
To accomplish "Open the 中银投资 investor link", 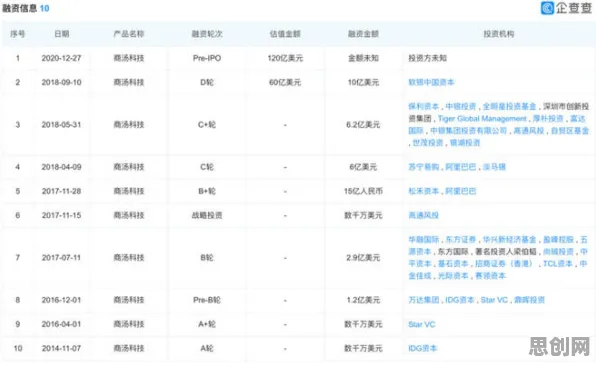I will tap(461, 106).
